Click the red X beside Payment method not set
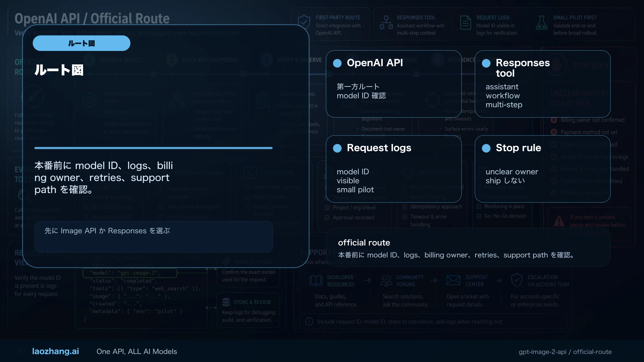 (554, 132)
